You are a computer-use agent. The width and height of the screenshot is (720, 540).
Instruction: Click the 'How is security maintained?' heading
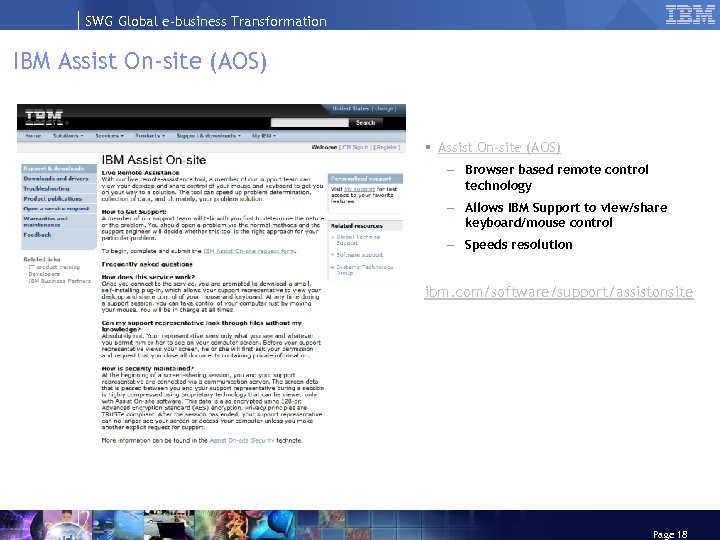pos(147,368)
